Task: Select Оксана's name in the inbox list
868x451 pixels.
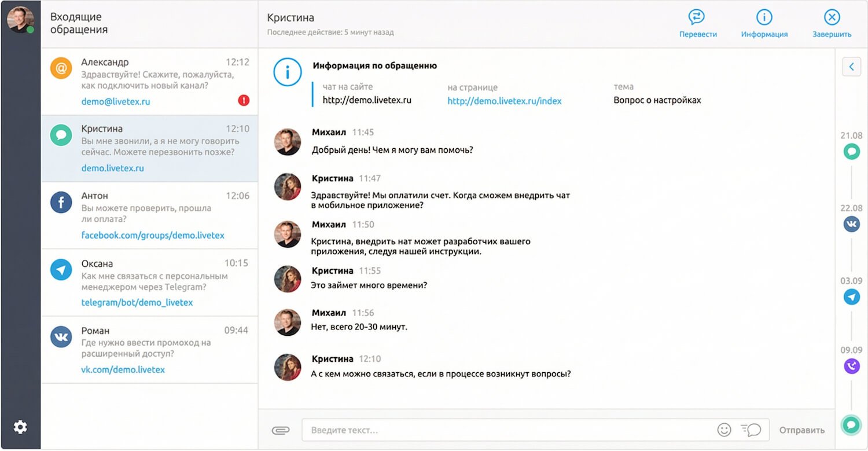Action: pos(97,263)
